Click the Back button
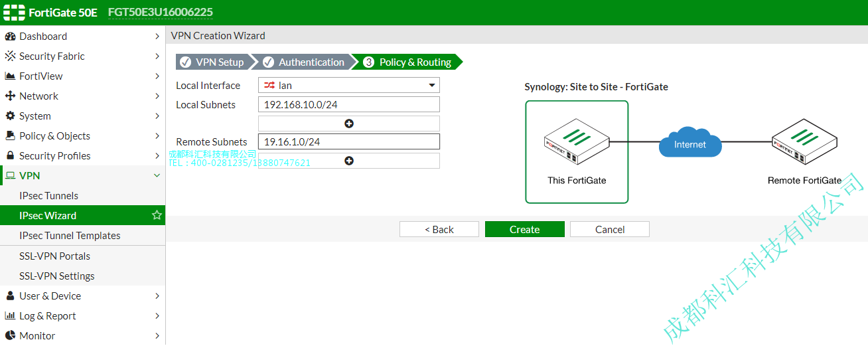 tap(439, 229)
